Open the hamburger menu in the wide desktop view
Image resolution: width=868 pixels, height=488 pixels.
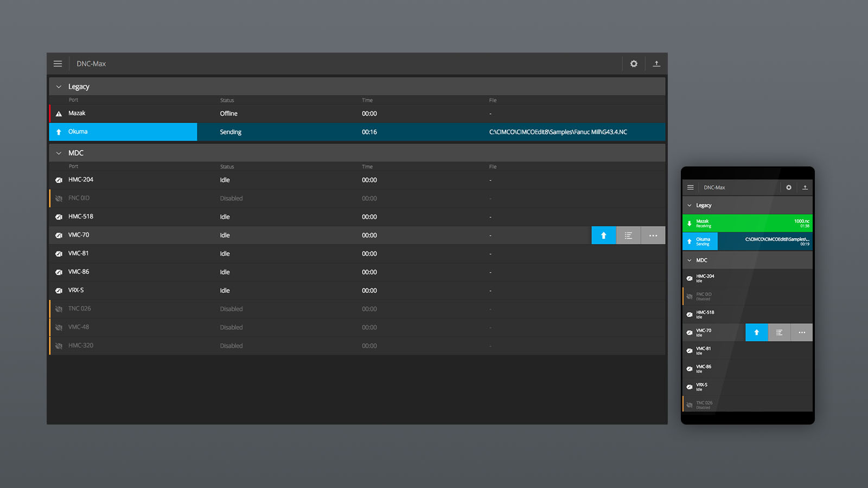coord(58,64)
